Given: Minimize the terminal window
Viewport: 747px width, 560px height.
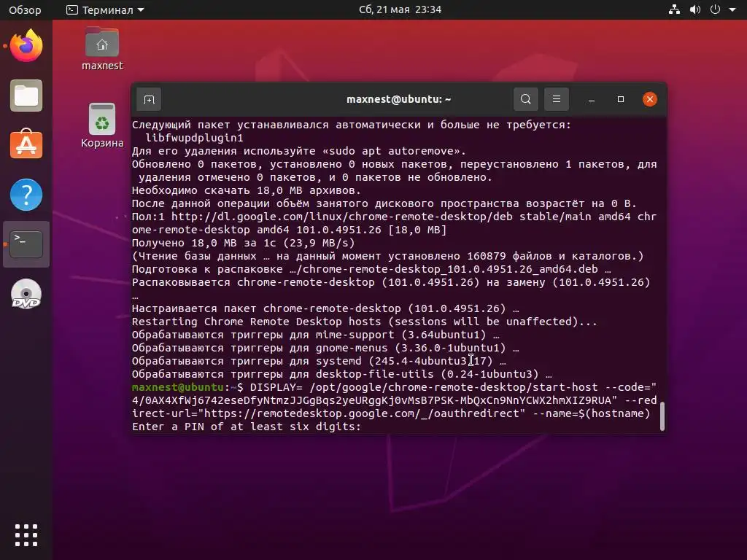Looking at the screenshot, I should [x=591, y=99].
